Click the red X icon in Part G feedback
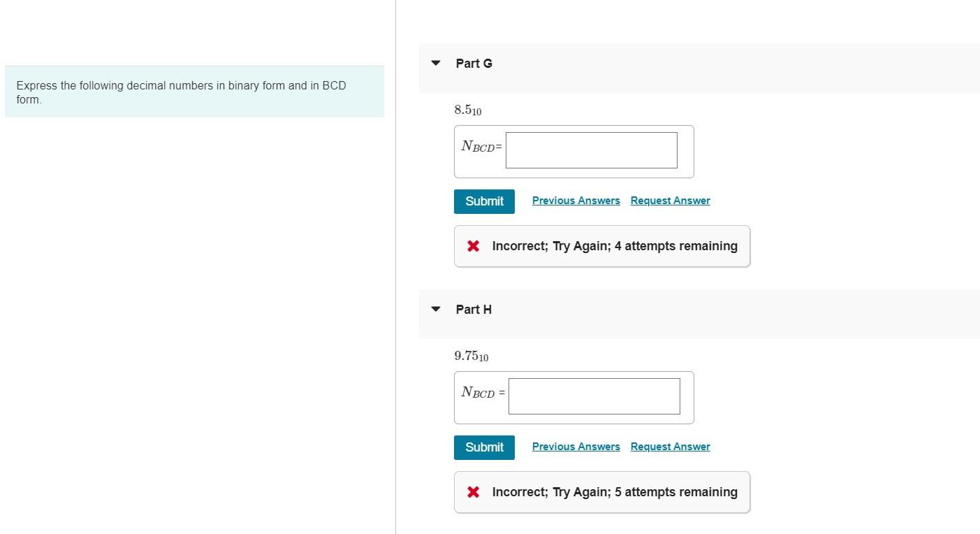 click(473, 245)
